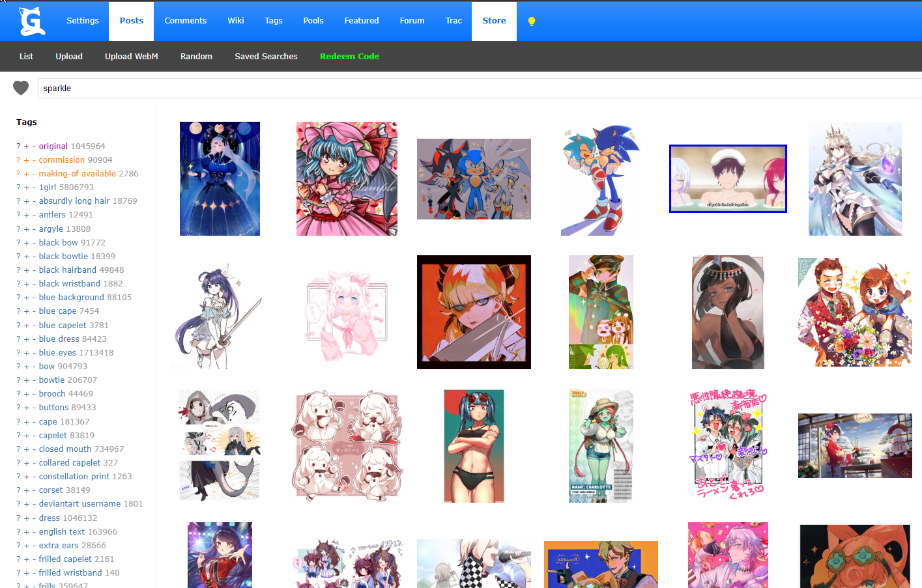
Task: Show a Random post
Action: coord(197,57)
